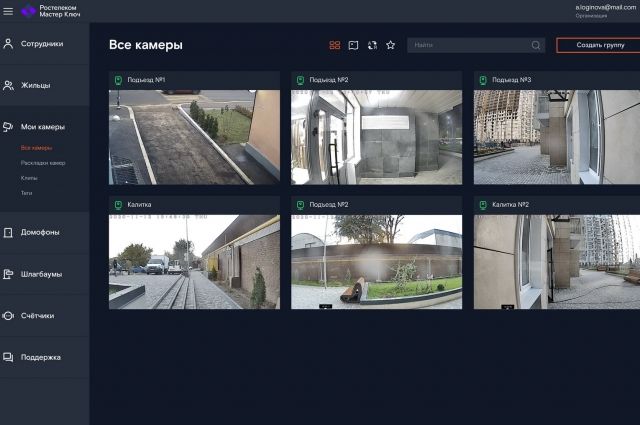The height and width of the screenshot is (425, 640).
Task: Click the Создать группу button
Action: pyautogui.click(x=598, y=45)
